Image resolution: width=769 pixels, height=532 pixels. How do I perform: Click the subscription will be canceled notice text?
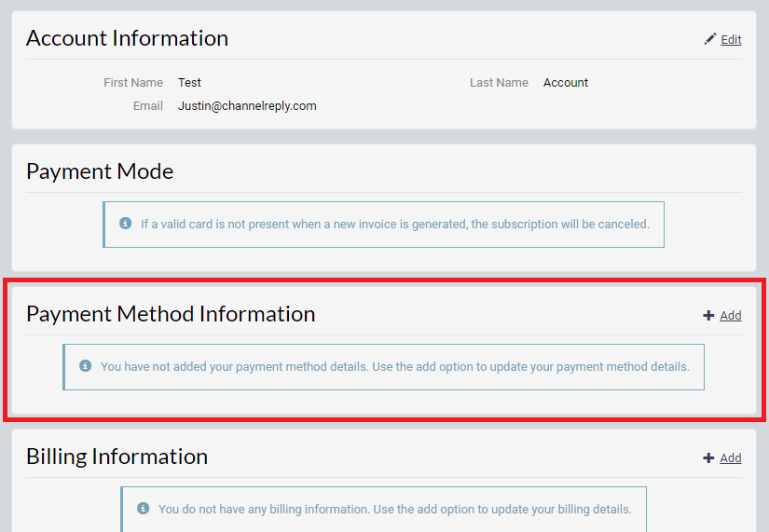(x=395, y=225)
